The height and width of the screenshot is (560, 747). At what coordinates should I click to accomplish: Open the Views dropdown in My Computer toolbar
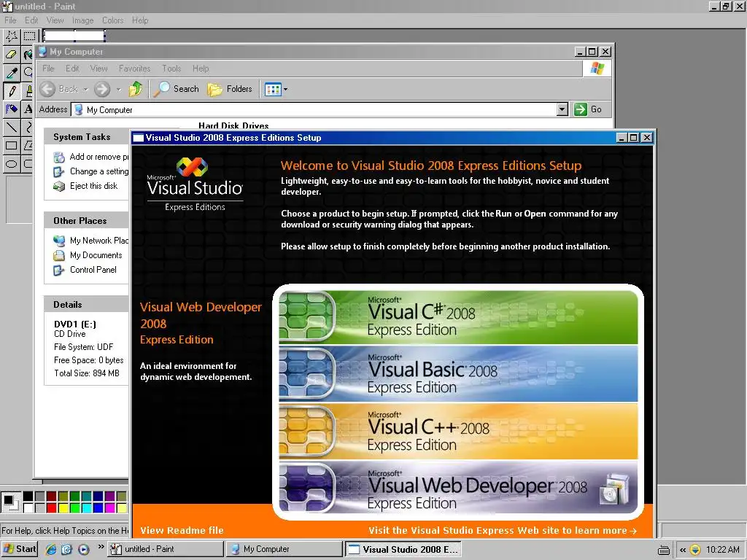pos(285,89)
